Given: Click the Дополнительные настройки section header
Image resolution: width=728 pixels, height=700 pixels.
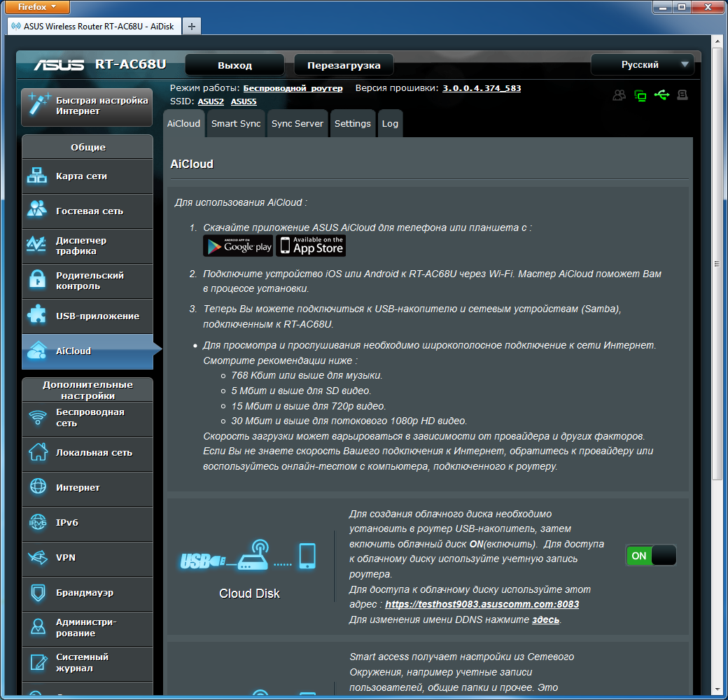Looking at the screenshot, I should tap(87, 390).
